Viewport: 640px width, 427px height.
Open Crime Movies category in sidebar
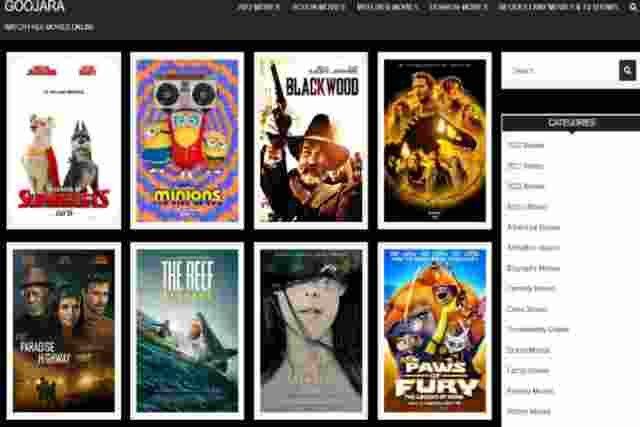[x=527, y=309]
